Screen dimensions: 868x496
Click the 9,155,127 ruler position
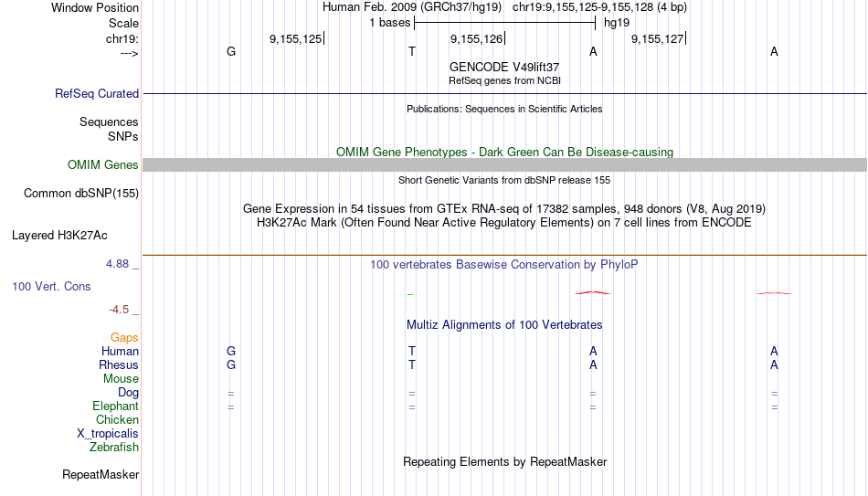(x=657, y=38)
